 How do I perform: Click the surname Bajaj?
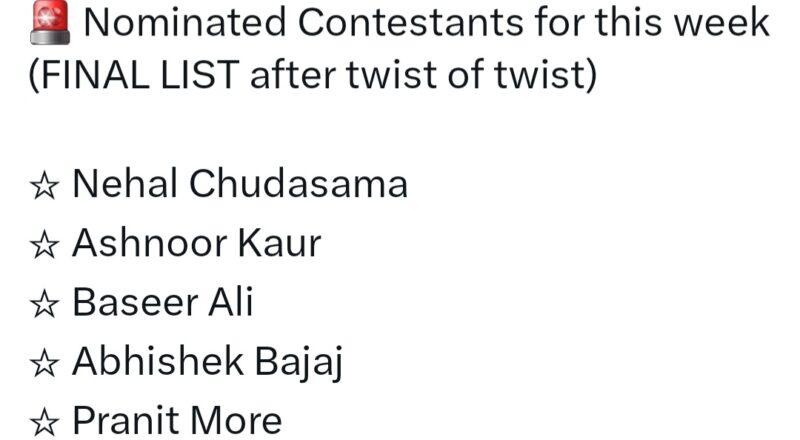coord(298,363)
